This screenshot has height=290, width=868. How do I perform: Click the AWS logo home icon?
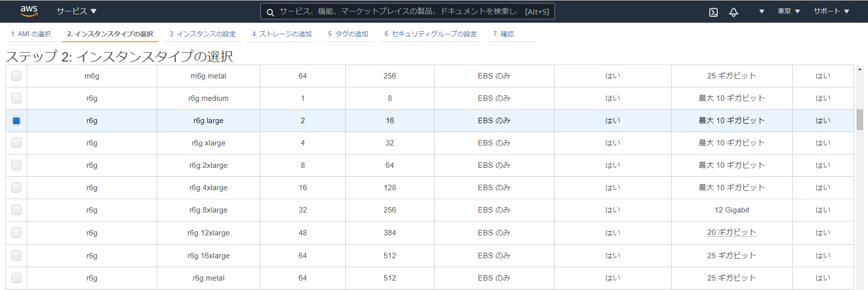(x=29, y=11)
